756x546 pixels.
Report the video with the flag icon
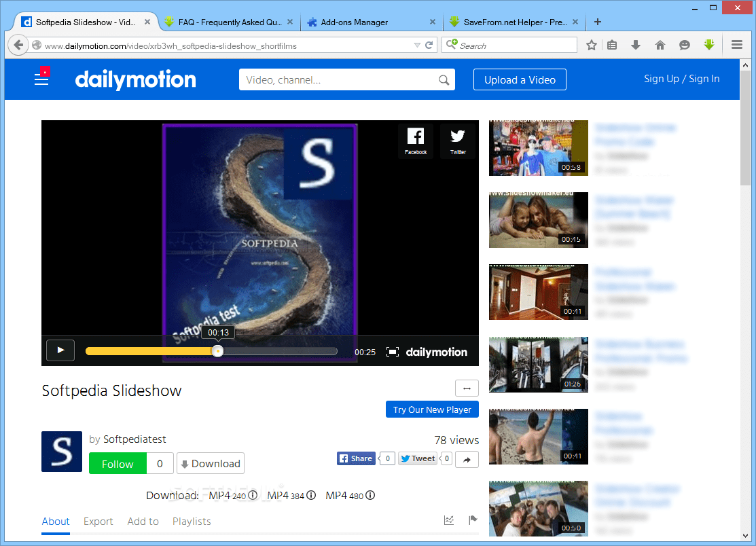click(473, 520)
